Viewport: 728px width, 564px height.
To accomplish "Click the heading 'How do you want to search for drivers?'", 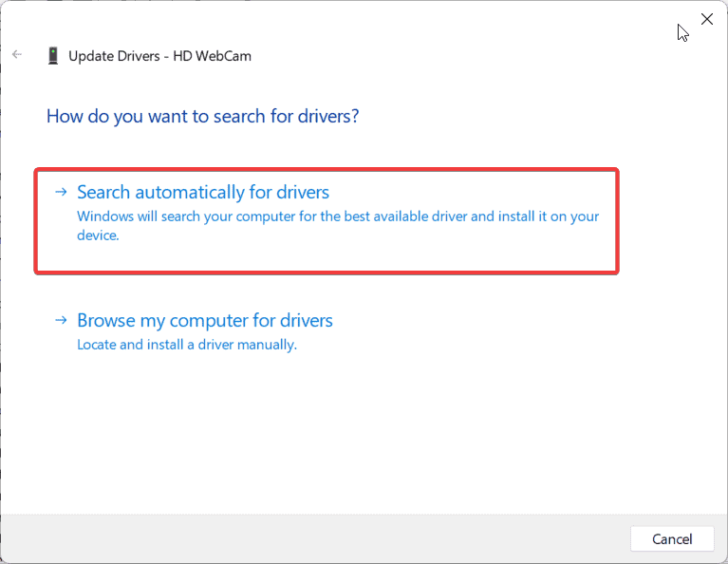I will [x=202, y=116].
